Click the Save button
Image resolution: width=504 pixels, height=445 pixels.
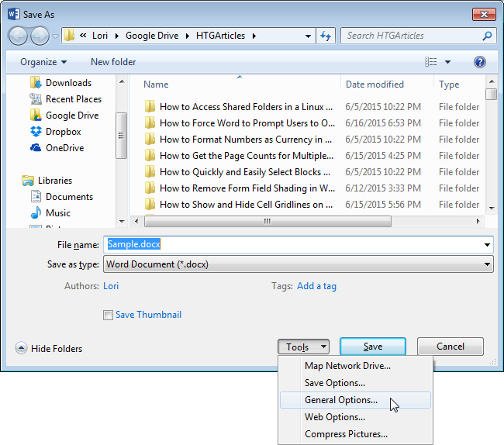click(x=373, y=347)
